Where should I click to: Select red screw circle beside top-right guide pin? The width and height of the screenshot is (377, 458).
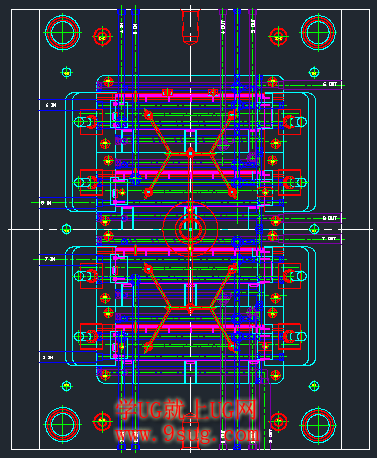(278, 37)
